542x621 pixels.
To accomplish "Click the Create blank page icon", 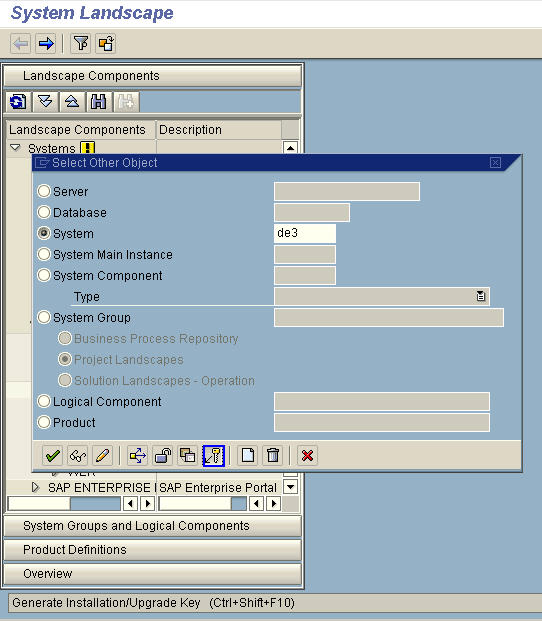I will click(x=248, y=455).
